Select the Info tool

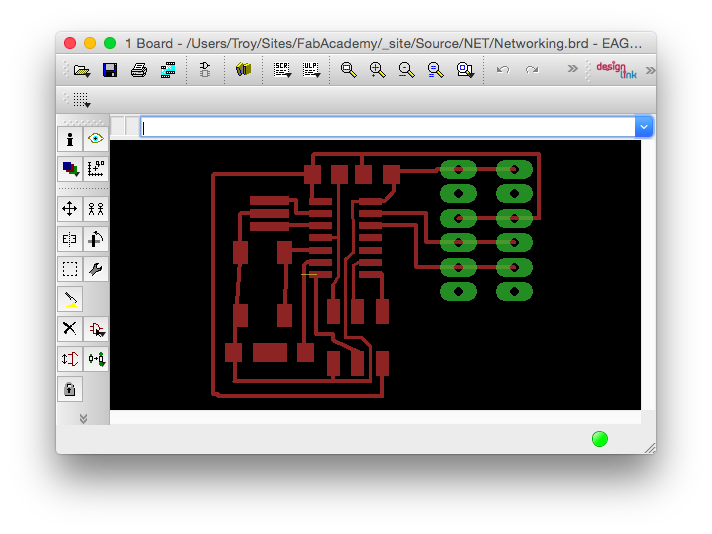tap(70, 139)
